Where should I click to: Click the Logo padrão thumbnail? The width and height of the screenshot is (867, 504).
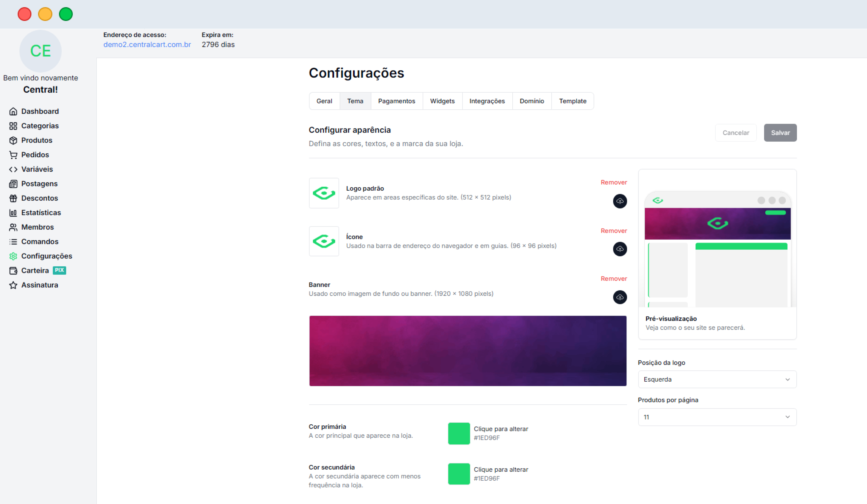pyautogui.click(x=324, y=193)
